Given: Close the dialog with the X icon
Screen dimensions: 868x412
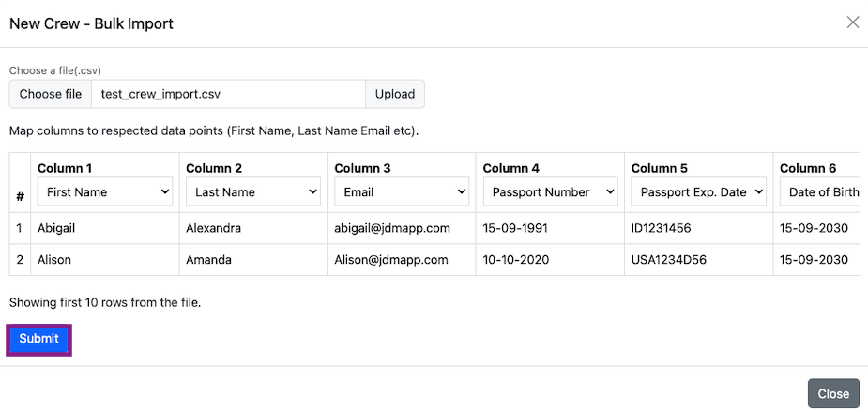Looking at the screenshot, I should point(852,23).
